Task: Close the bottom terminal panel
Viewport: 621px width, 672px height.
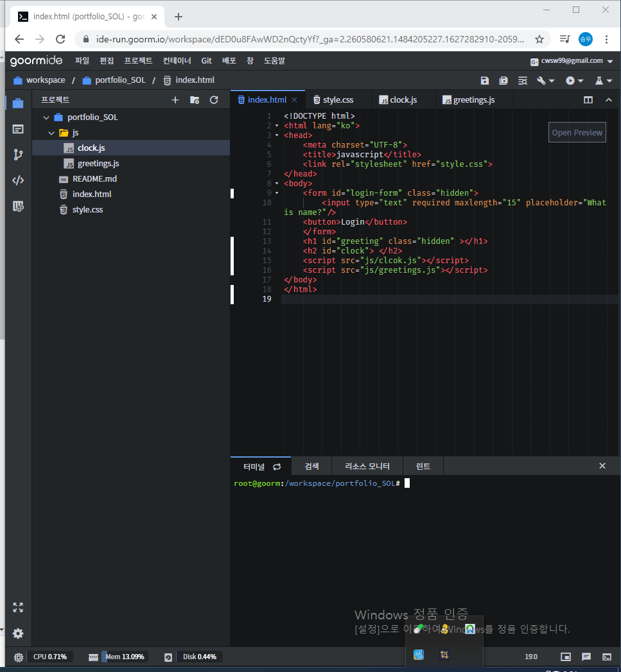Action: click(x=602, y=466)
